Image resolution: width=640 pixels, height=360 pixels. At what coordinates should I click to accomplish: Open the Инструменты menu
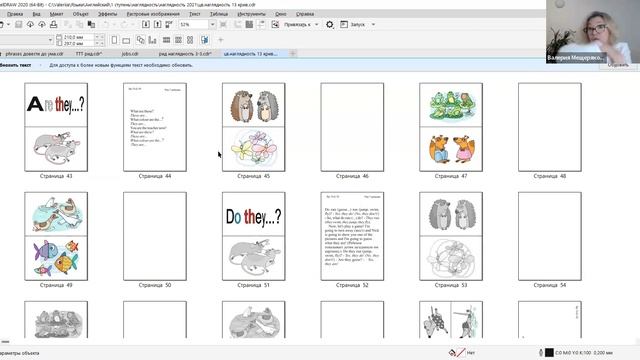[x=251, y=14]
